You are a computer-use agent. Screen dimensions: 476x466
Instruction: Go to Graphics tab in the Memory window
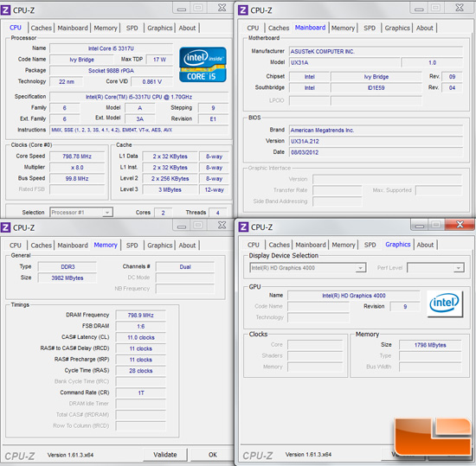click(x=160, y=246)
